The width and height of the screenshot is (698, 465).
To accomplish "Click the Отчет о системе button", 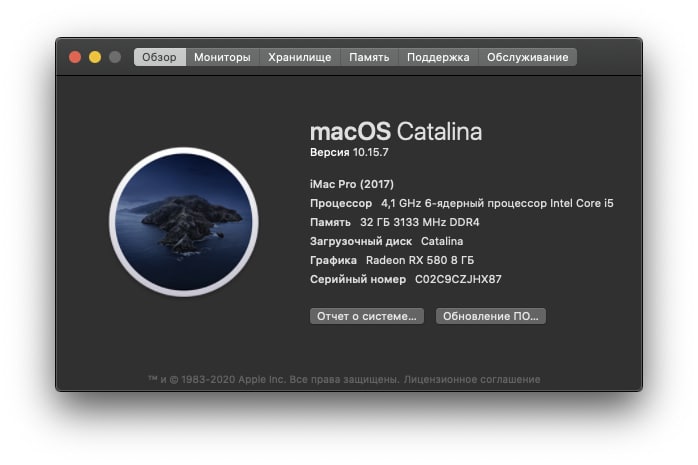I will [x=367, y=316].
